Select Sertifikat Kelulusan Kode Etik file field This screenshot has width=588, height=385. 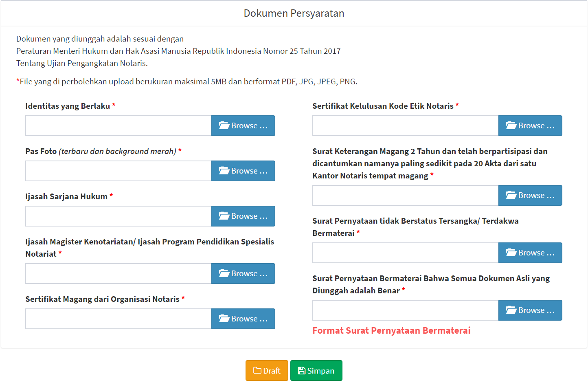(405, 125)
